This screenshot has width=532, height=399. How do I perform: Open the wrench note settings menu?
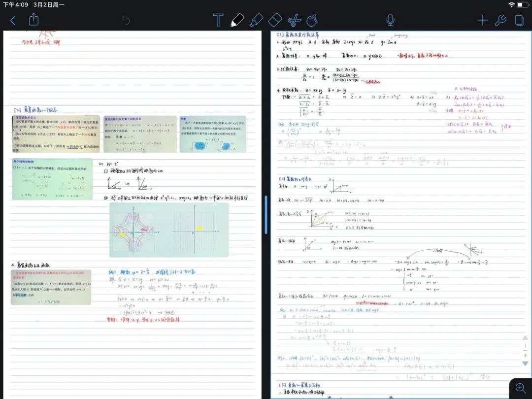[500, 20]
